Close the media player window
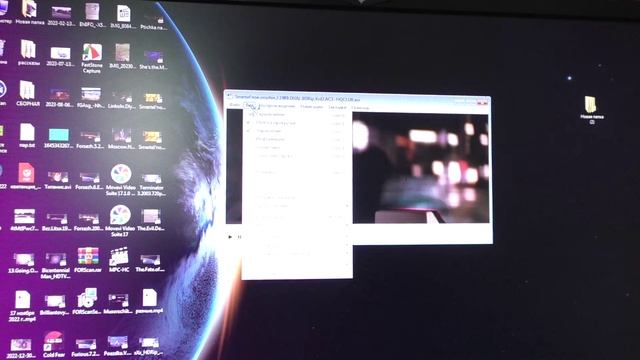The image size is (640, 360). 482,102
